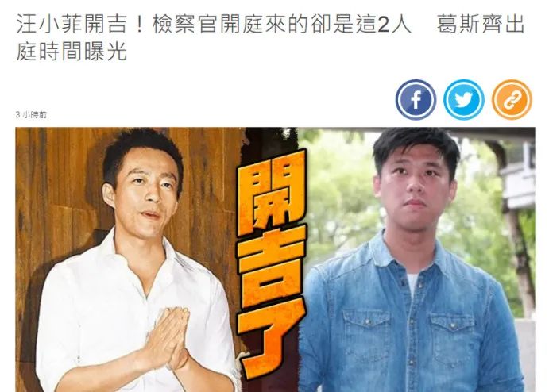Click the number 2 in the headline
The image size is (549, 392).
(383, 25)
